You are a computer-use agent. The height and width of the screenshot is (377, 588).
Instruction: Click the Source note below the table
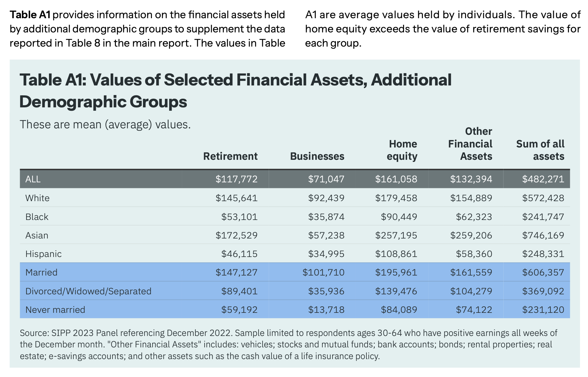point(288,344)
